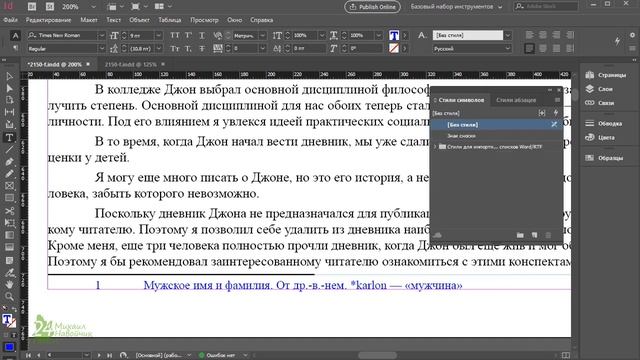
Task: Expand the Word/RTF import styles group
Action: 435,147
